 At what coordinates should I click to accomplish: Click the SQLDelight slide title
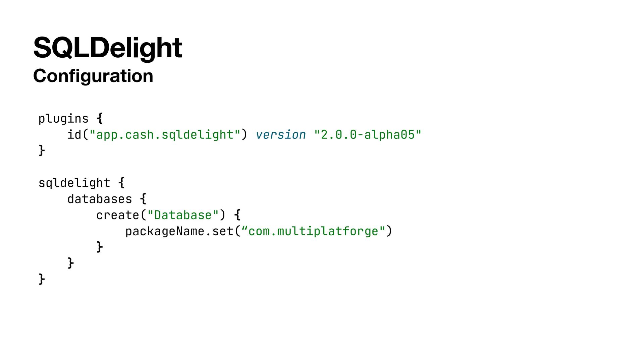point(107,48)
